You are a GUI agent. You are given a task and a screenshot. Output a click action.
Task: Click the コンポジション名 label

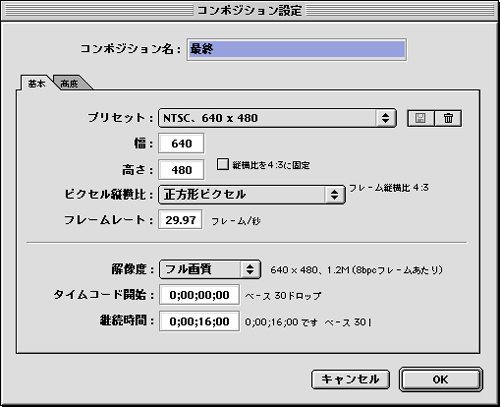(130, 49)
